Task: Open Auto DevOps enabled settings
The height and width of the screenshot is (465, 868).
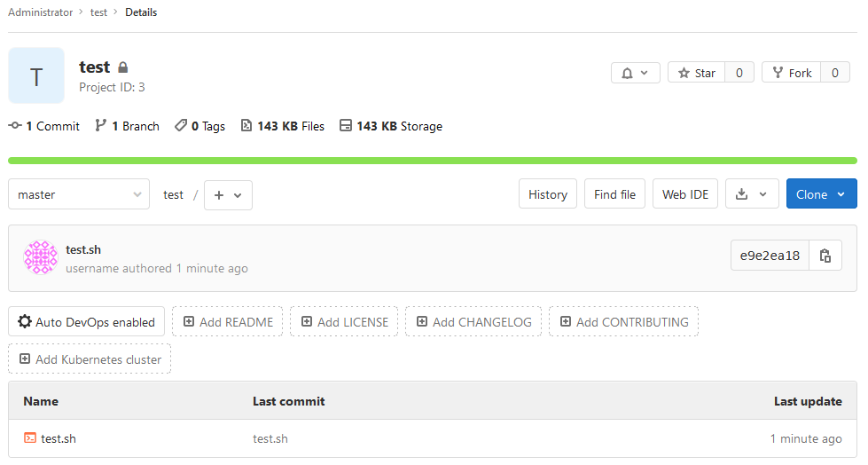Action: click(x=86, y=322)
